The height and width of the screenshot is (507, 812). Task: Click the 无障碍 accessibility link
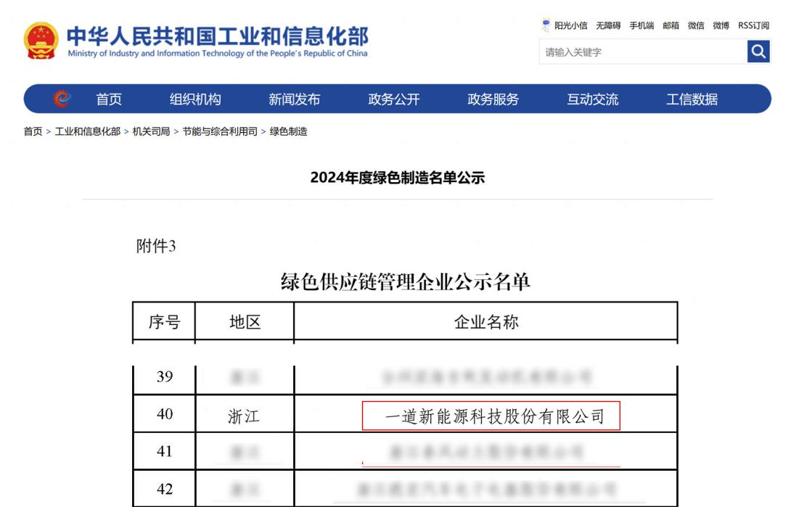608,25
